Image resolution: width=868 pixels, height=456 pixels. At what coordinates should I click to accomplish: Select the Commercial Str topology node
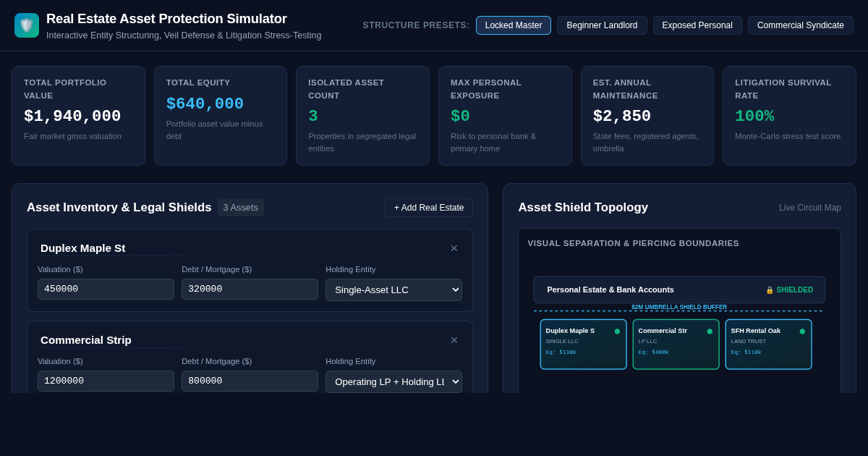pyautogui.click(x=676, y=345)
